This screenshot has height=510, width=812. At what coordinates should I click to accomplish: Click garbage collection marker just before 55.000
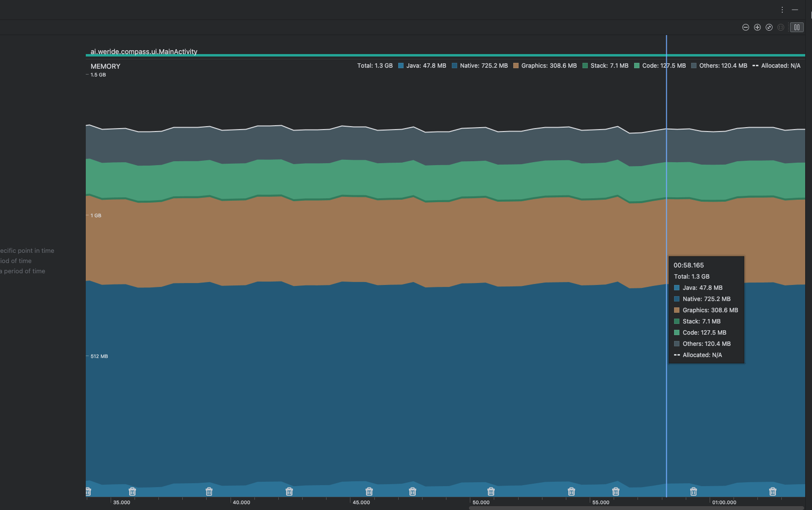[x=571, y=491]
